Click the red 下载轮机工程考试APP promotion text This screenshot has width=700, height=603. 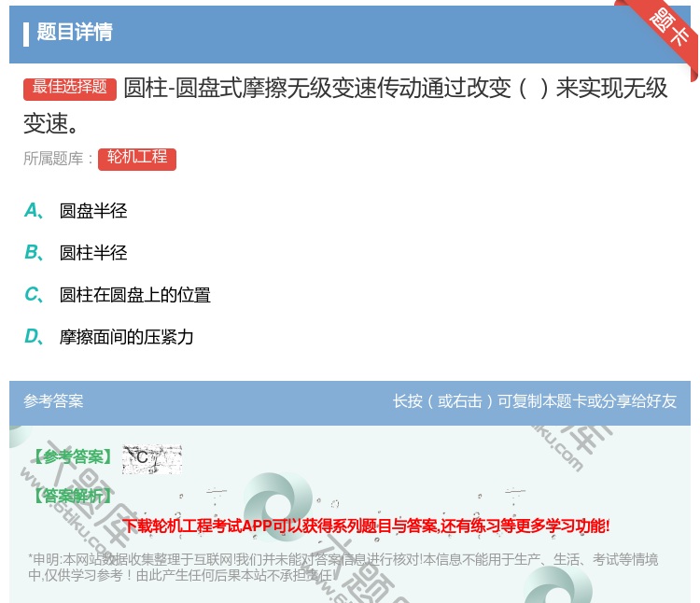click(366, 526)
